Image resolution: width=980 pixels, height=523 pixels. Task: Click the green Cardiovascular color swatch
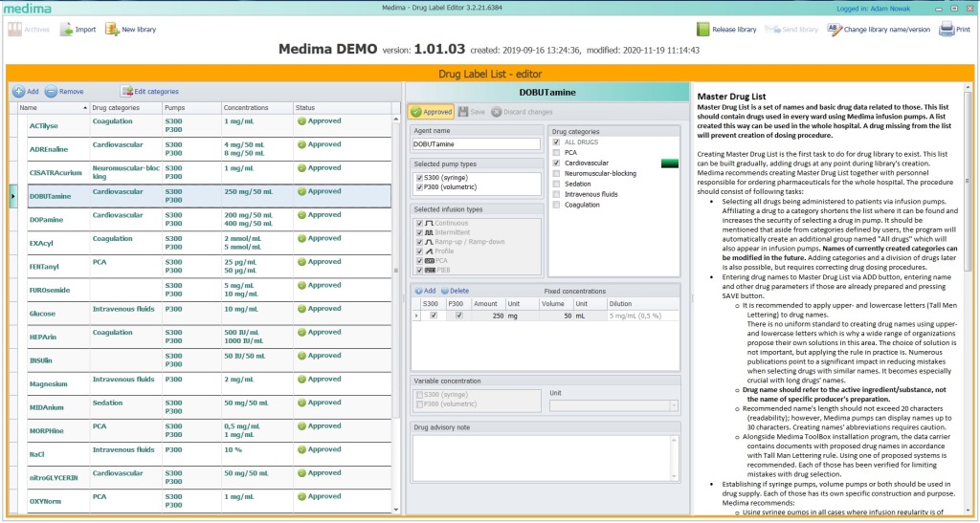click(670, 163)
